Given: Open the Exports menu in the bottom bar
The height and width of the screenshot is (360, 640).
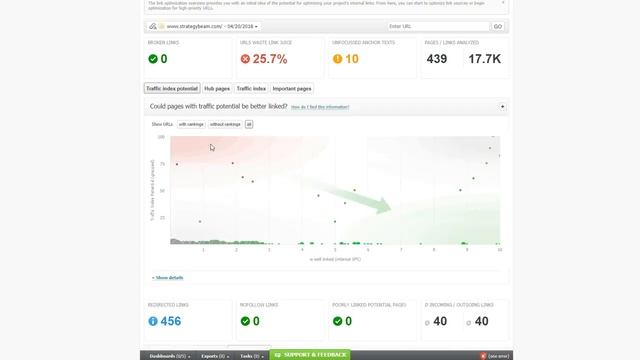Looking at the screenshot, I should (215, 356).
